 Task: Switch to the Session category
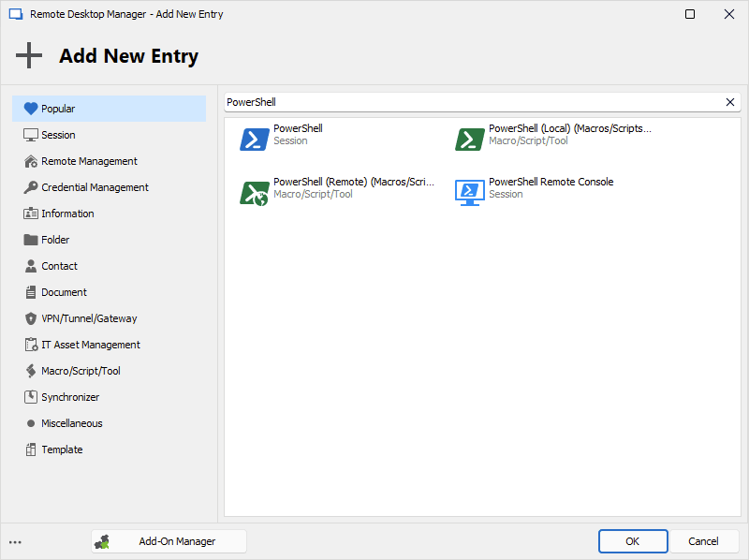tap(58, 135)
